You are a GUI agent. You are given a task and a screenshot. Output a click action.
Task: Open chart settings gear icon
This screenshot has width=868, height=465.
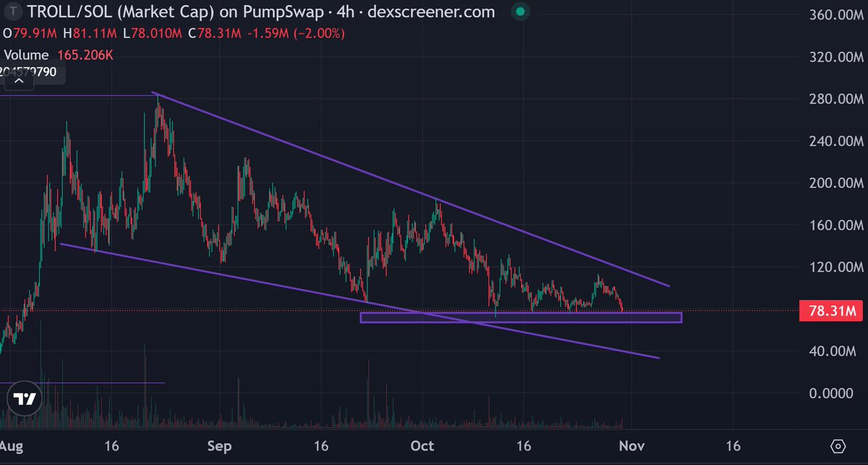click(838, 445)
